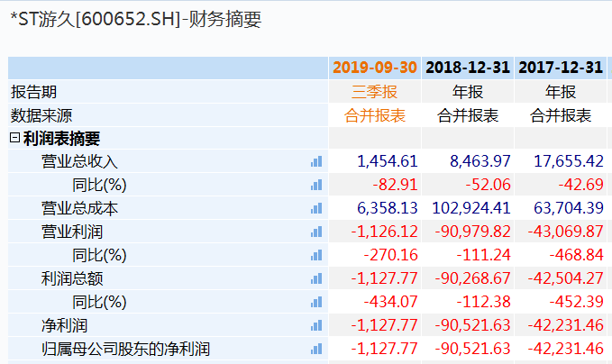Select the 2017-12-31 column header
The width and height of the screenshot is (612, 364).
[x=561, y=68]
